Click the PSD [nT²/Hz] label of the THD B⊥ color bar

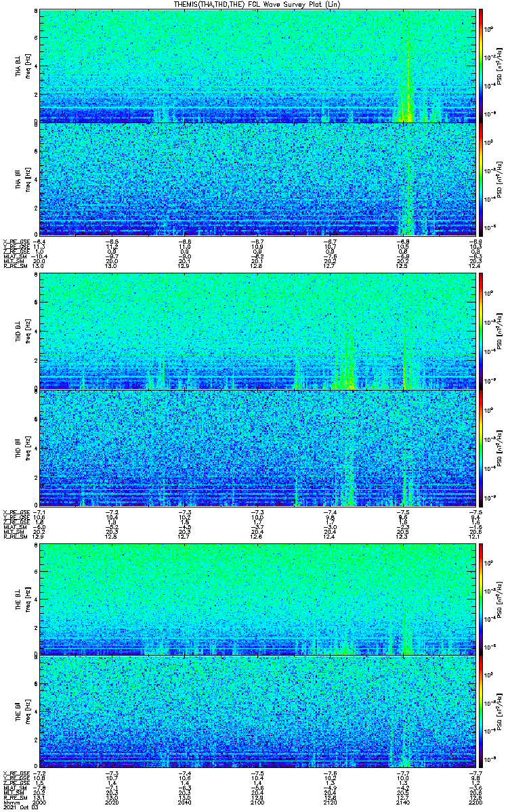pyautogui.click(x=499, y=331)
